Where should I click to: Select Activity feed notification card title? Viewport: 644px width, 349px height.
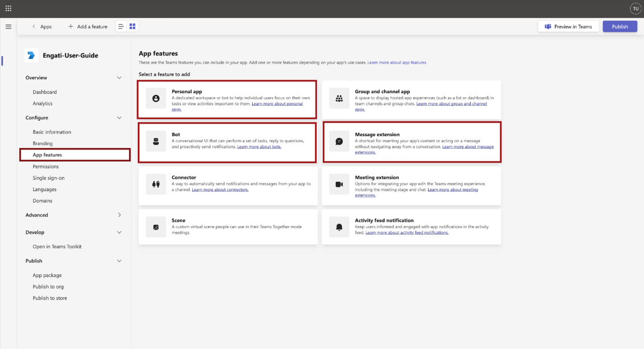pos(384,221)
